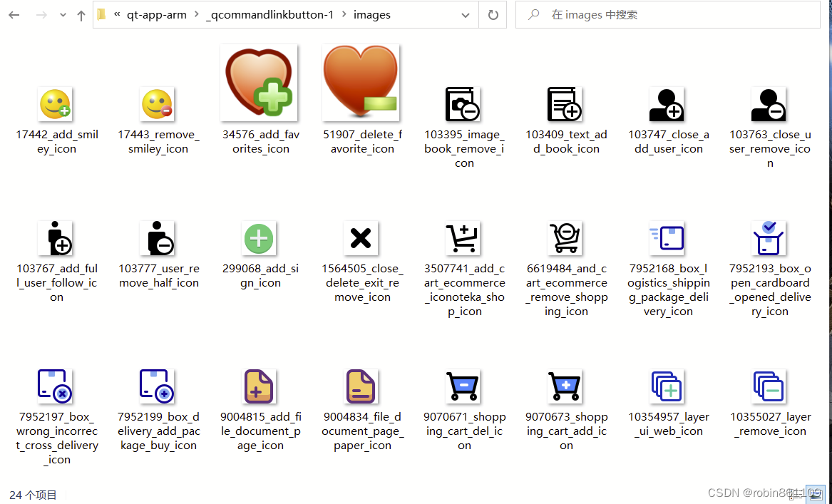The image size is (832, 504).
Task: Select the 34576_add_favorites_icon heart image
Action: click(259, 82)
